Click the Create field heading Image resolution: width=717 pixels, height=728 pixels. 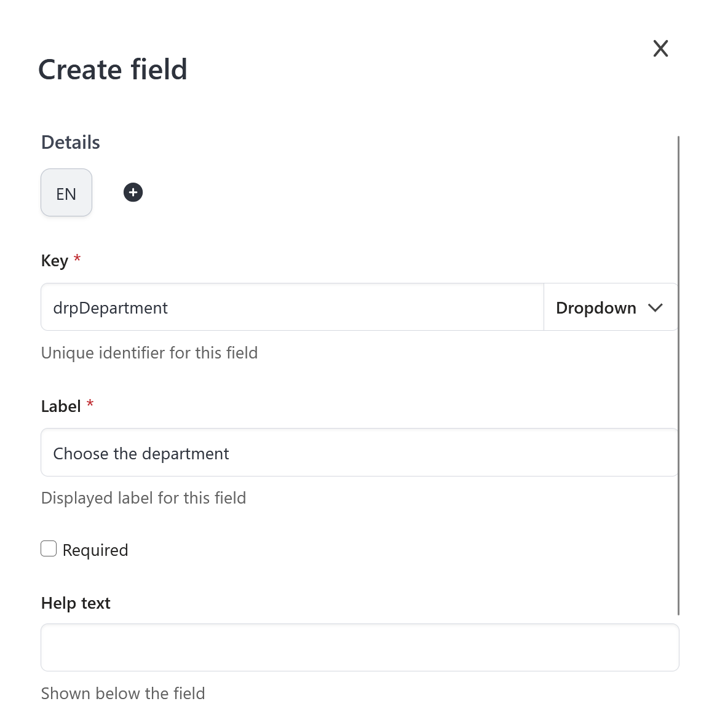113,69
